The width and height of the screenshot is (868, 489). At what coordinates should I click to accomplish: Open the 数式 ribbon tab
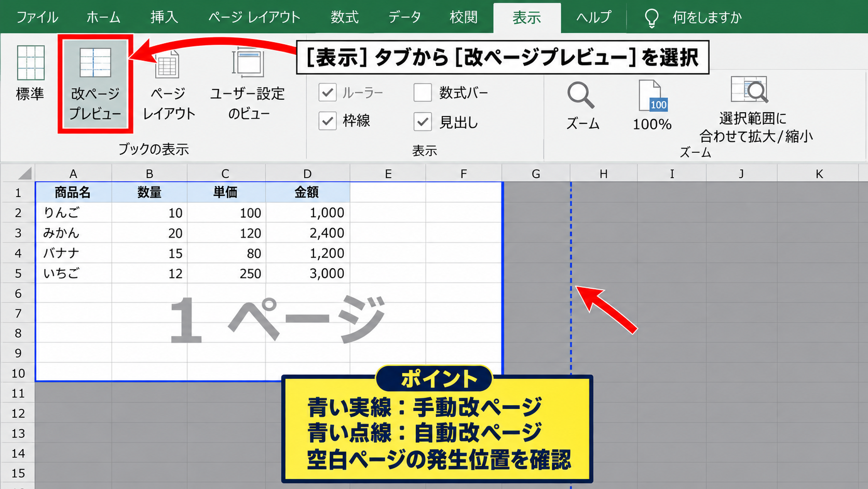click(x=344, y=18)
